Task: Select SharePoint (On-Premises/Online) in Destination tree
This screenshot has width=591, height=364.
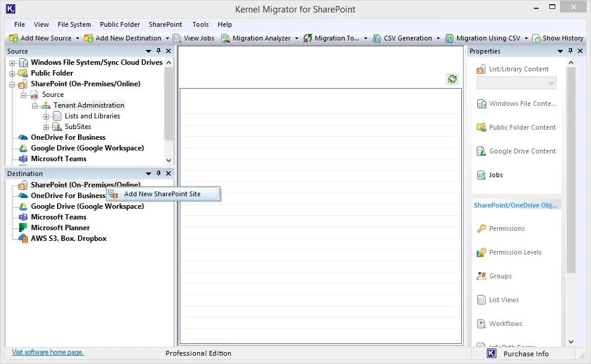Action: [x=86, y=184]
